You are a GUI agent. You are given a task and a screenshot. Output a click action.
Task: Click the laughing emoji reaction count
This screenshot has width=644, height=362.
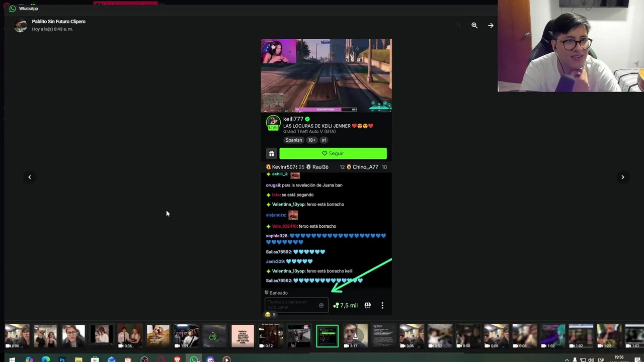pos(271,315)
